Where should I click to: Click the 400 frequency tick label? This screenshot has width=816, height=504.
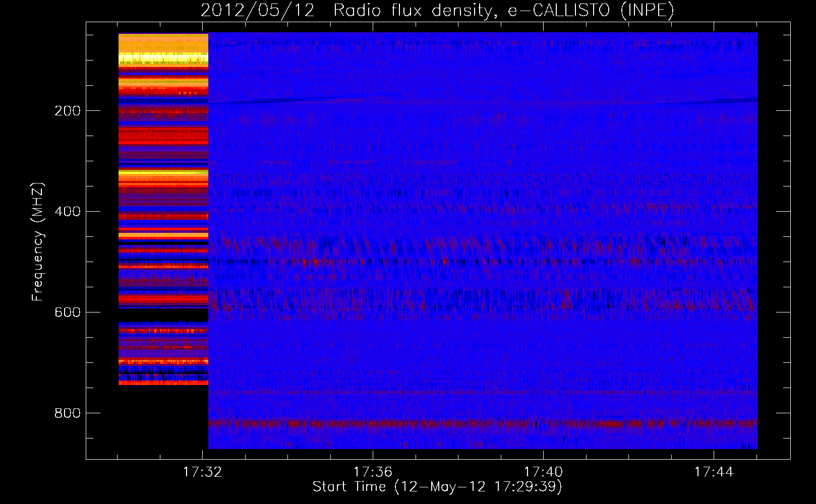click(x=68, y=212)
